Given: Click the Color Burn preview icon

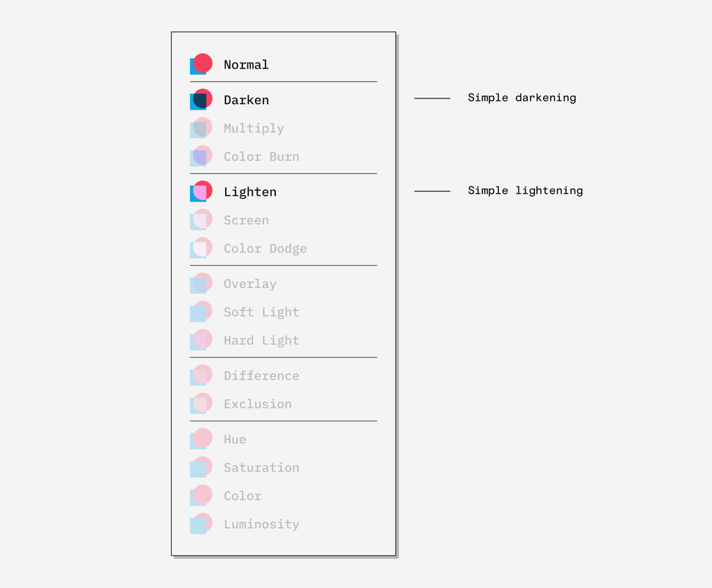Looking at the screenshot, I should click(x=201, y=157).
